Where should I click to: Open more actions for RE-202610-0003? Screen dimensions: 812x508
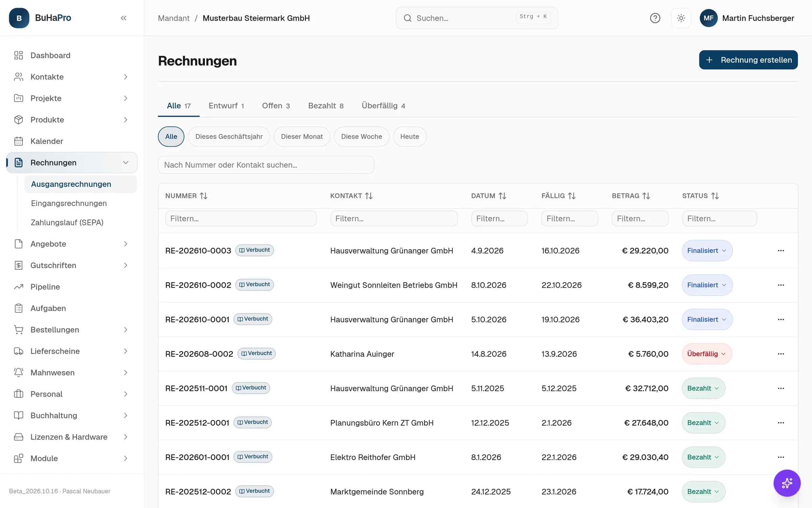pyautogui.click(x=781, y=251)
